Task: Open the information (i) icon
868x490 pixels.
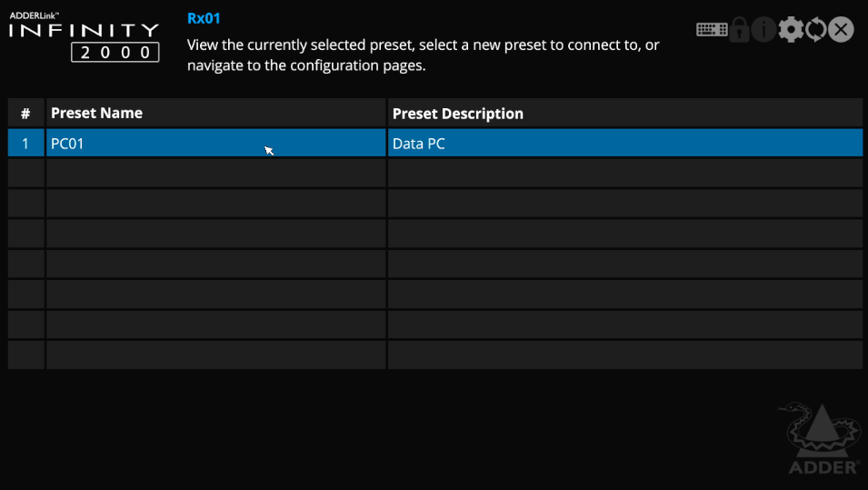Action: (x=763, y=30)
